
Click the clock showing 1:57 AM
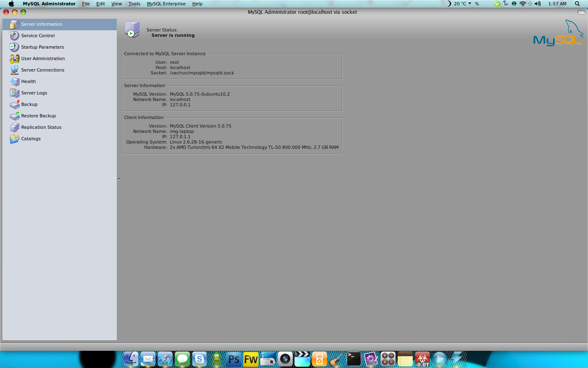coord(557,4)
